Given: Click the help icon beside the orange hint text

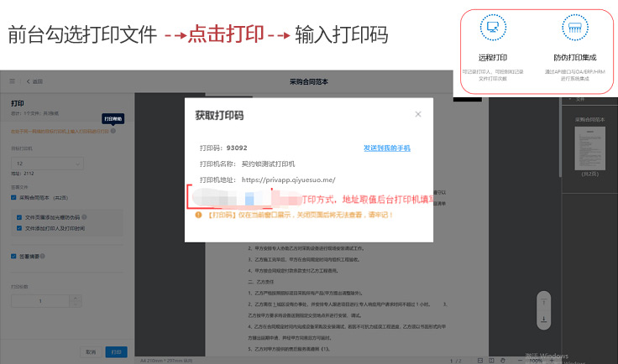Looking at the screenshot, I should tap(113, 131).
